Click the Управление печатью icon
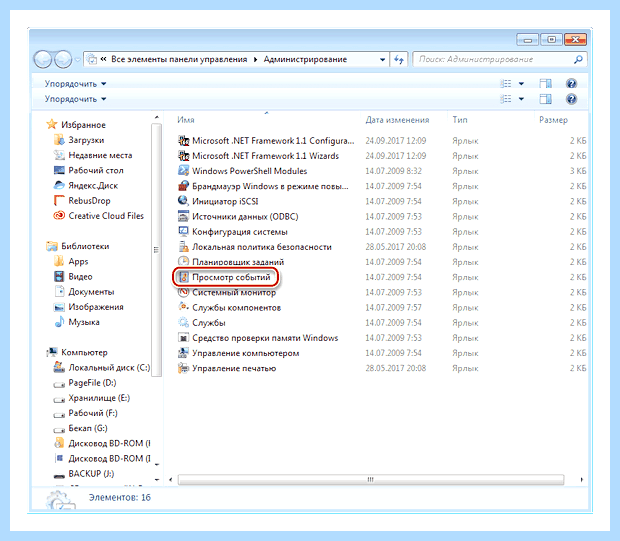Screen dimensions: 620x541 (183, 368)
